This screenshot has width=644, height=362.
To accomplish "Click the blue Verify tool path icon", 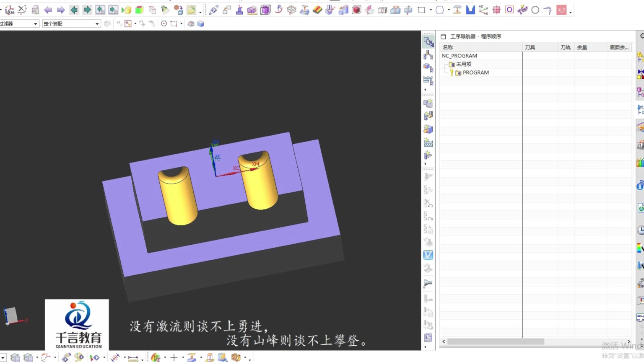I will tap(428, 255).
